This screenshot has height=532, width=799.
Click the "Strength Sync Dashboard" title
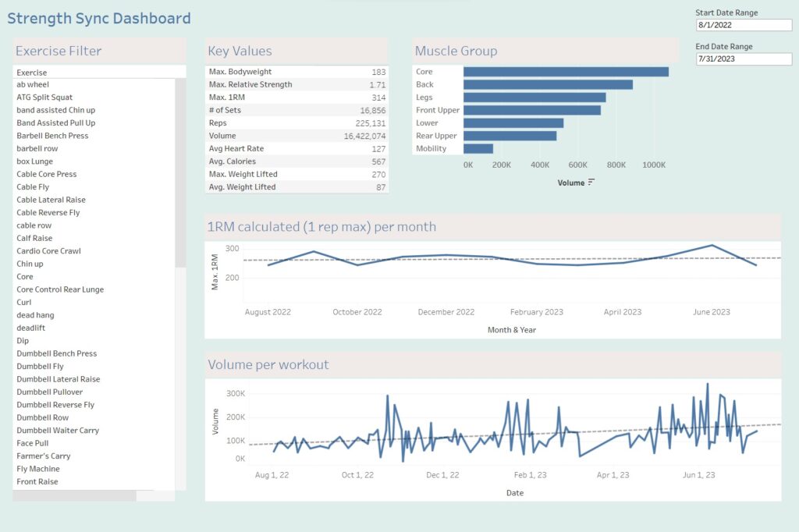pos(99,18)
